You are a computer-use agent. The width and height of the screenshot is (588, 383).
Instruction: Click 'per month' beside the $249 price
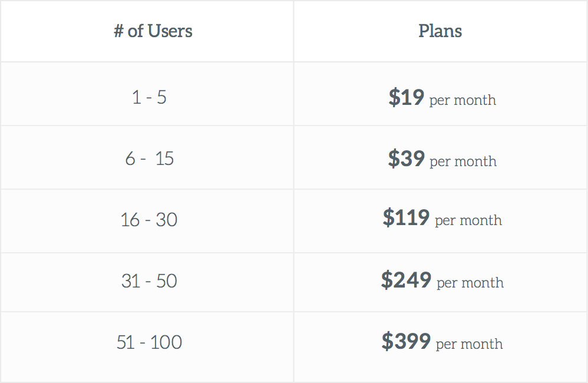(x=470, y=283)
